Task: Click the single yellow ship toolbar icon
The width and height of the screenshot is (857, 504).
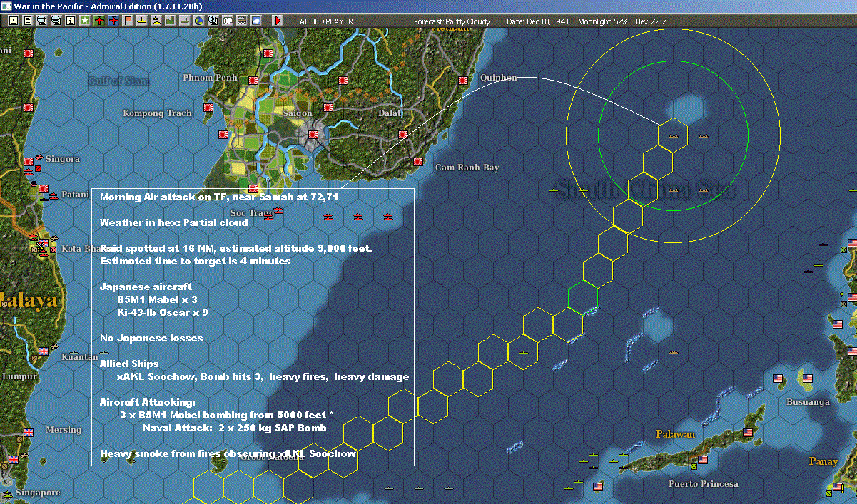Action: pyautogui.click(x=142, y=21)
